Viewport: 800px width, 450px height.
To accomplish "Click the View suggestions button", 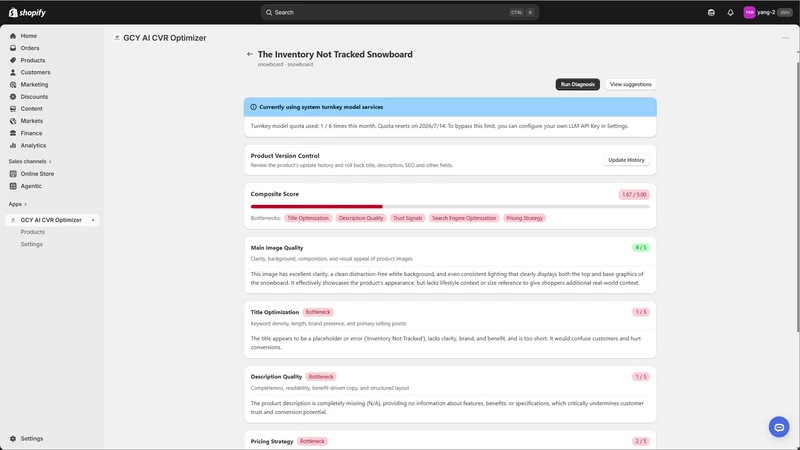I will point(631,84).
